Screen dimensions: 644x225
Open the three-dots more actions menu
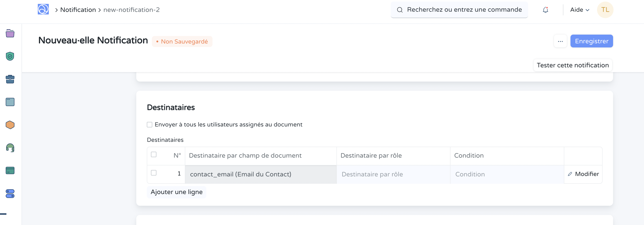coord(560,41)
